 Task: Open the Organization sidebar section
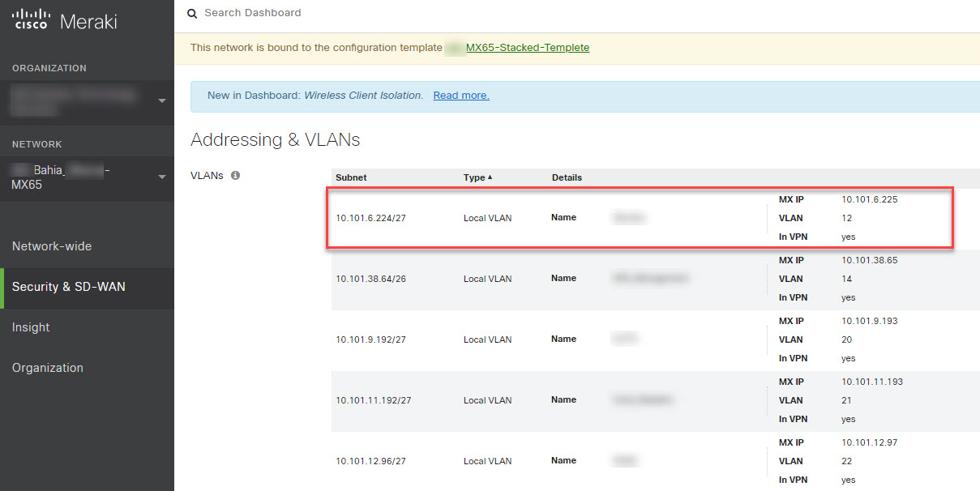coord(47,367)
